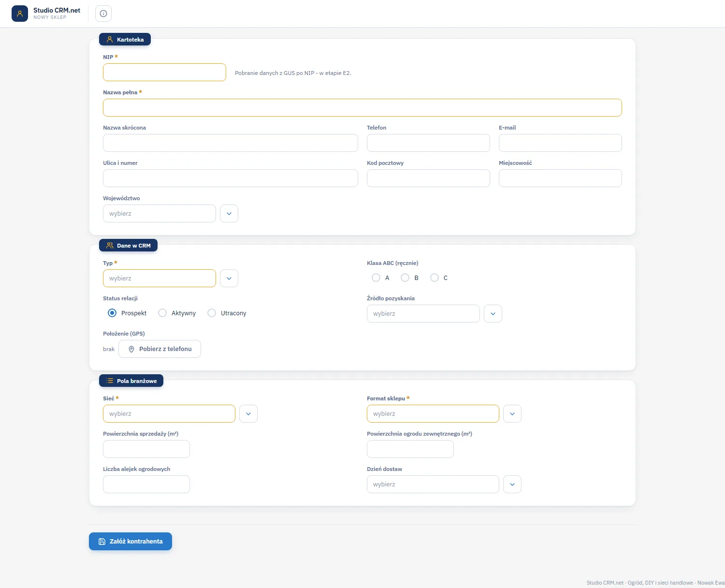This screenshot has width=725, height=588.
Task: Focus the Nazwa pełna input field
Action: click(x=362, y=108)
